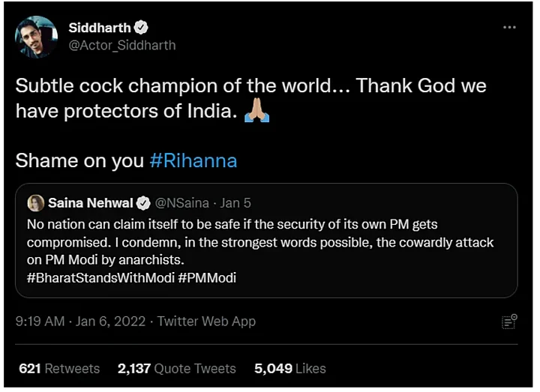540x392 pixels.
Task: View the 621 Retweets list
Action: 58,368
